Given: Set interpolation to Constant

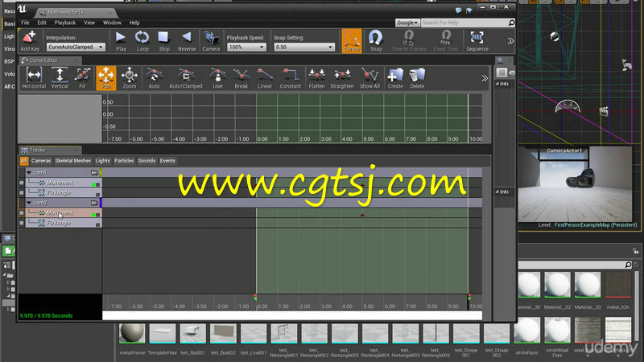Looking at the screenshot, I should [x=291, y=78].
